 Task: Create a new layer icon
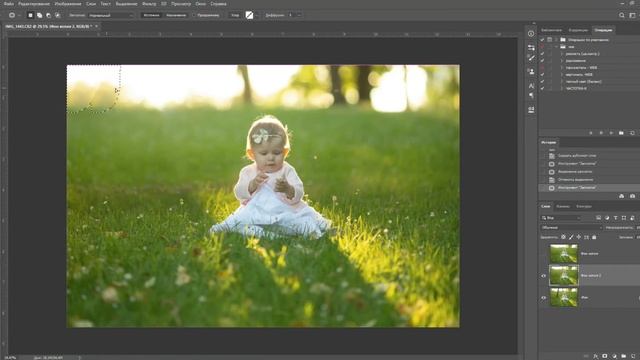click(x=633, y=356)
